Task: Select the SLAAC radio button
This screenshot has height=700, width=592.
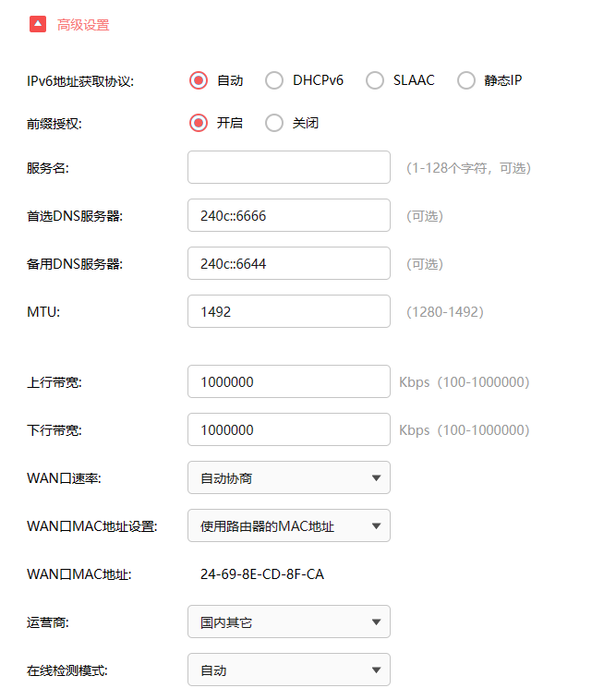Action: click(x=375, y=80)
